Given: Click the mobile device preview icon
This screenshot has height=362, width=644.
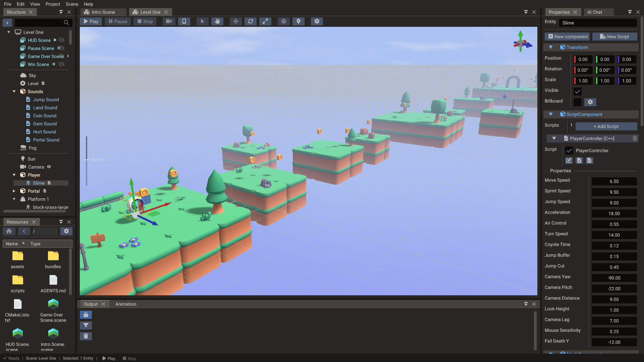Looking at the screenshot, I should (x=184, y=21).
